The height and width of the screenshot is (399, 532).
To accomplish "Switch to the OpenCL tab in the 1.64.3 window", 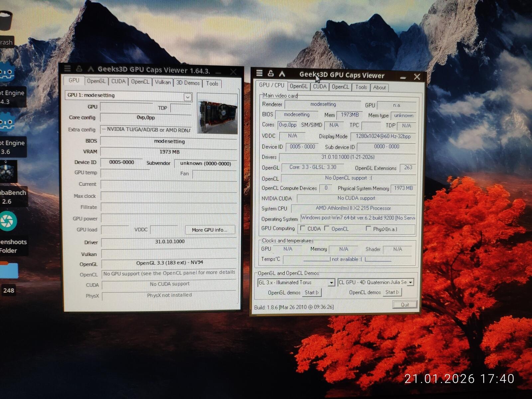I will point(140,82).
